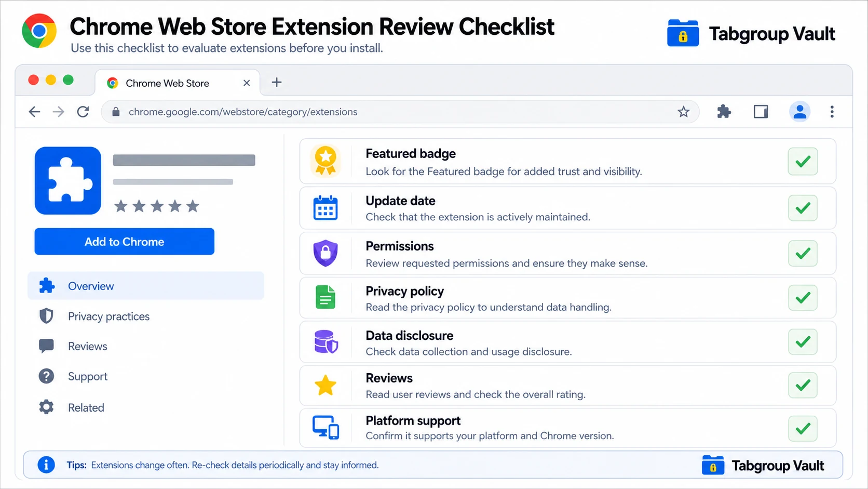Viewport: 868px width, 489px height.
Task: Click the Privacy practices shield icon
Action: pyautogui.click(x=47, y=316)
